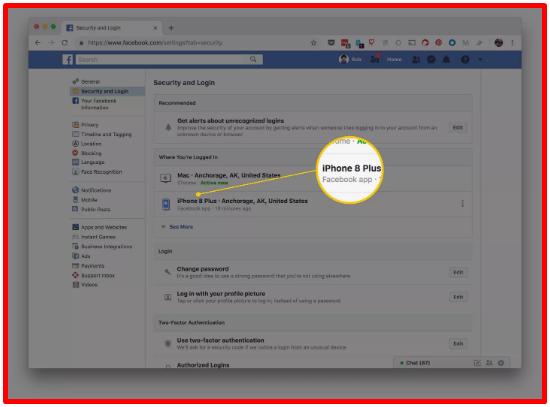The width and height of the screenshot is (550, 407).
Task: Open Privacy settings in sidebar
Action: tap(85, 125)
